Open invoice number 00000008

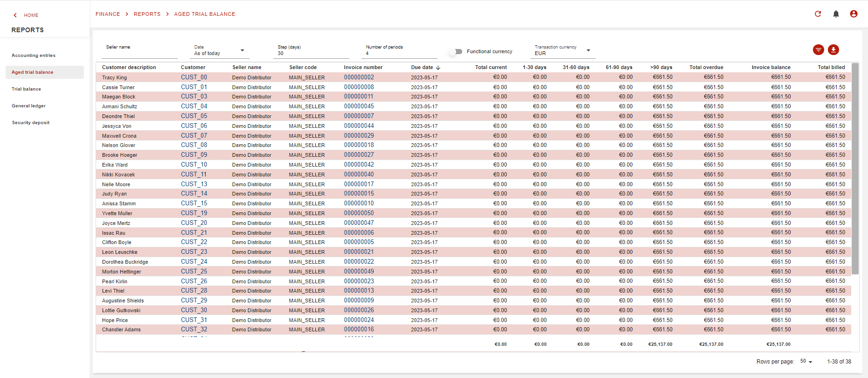point(359,87)
